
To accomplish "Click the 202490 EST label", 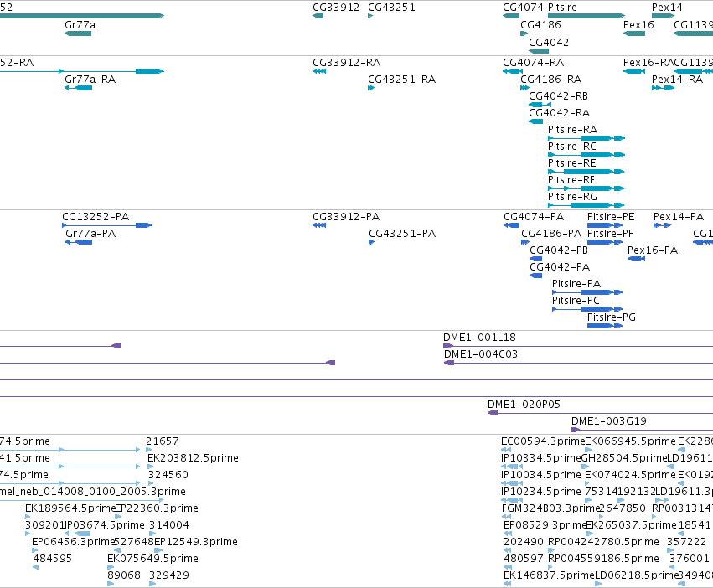I will (524, 542).
